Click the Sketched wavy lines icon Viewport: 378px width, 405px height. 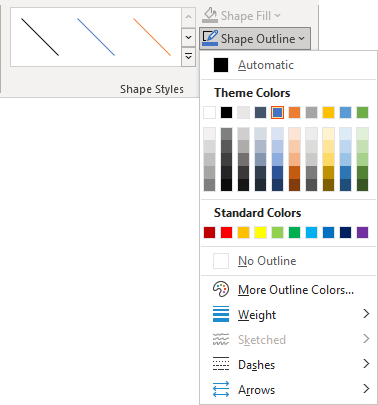tap(221, 339)
